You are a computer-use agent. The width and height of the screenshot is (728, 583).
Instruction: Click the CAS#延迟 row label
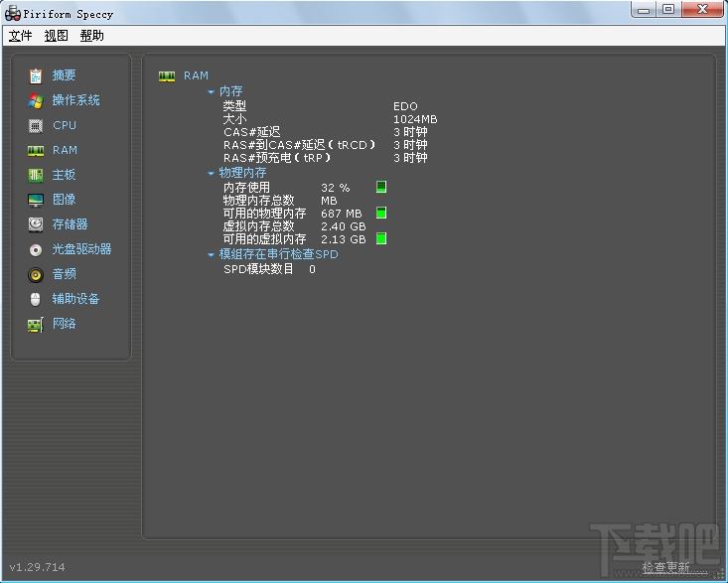[x=252, y=132]
